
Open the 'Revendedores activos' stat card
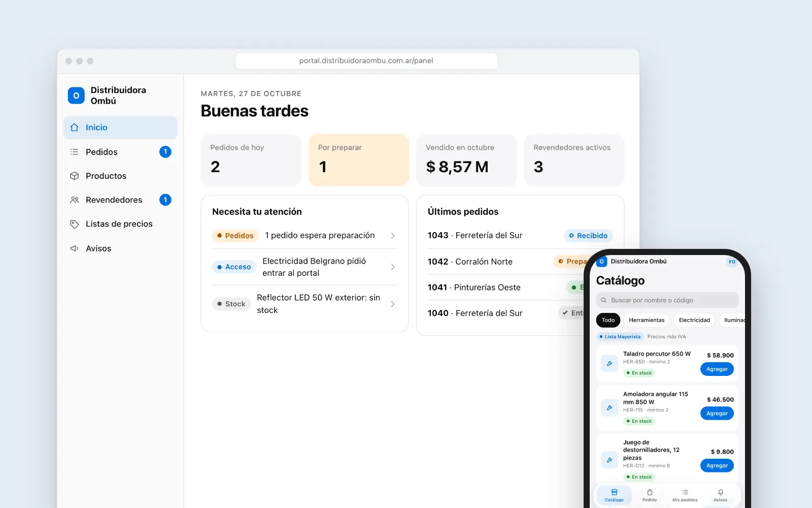[574, 160]
